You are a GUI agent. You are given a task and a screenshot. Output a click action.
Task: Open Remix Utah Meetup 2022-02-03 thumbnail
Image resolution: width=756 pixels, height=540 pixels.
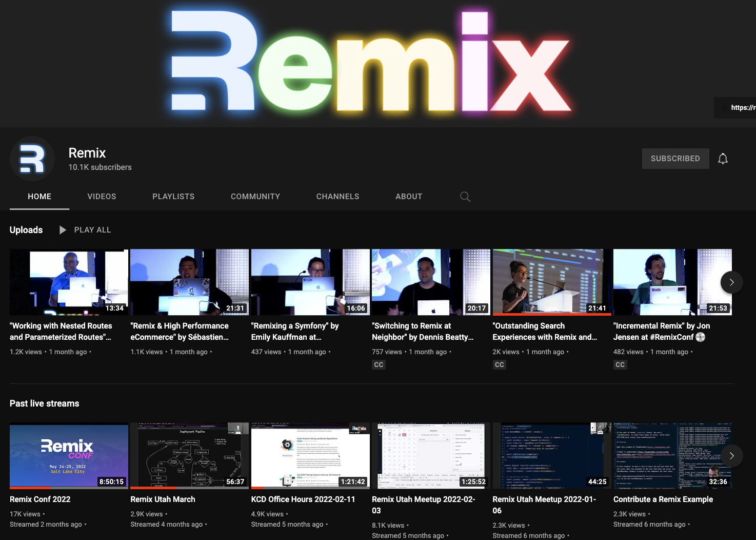431,456
